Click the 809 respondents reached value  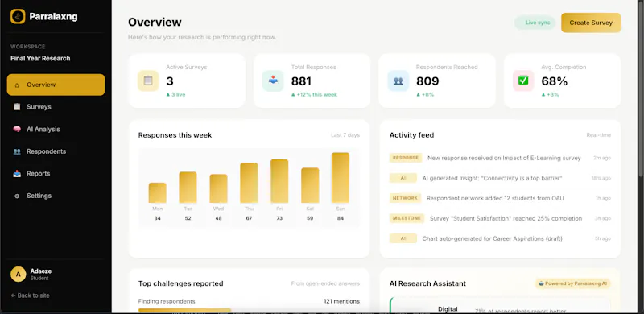427,81
